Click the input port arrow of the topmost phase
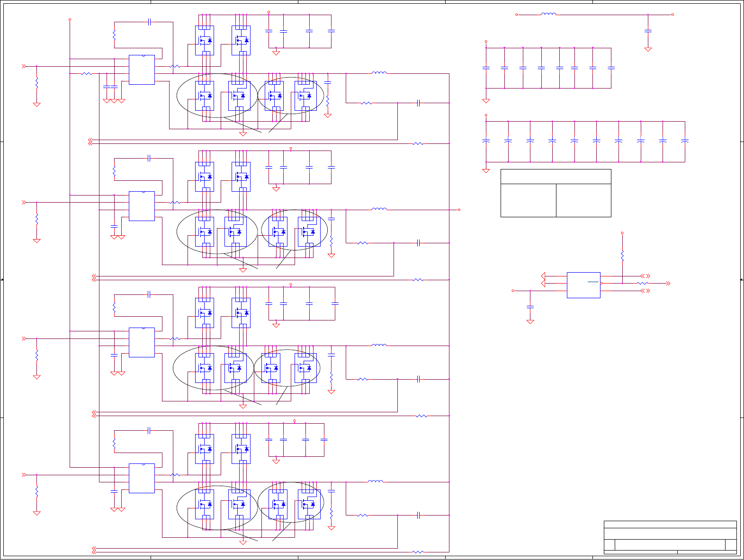 (24, 66)
